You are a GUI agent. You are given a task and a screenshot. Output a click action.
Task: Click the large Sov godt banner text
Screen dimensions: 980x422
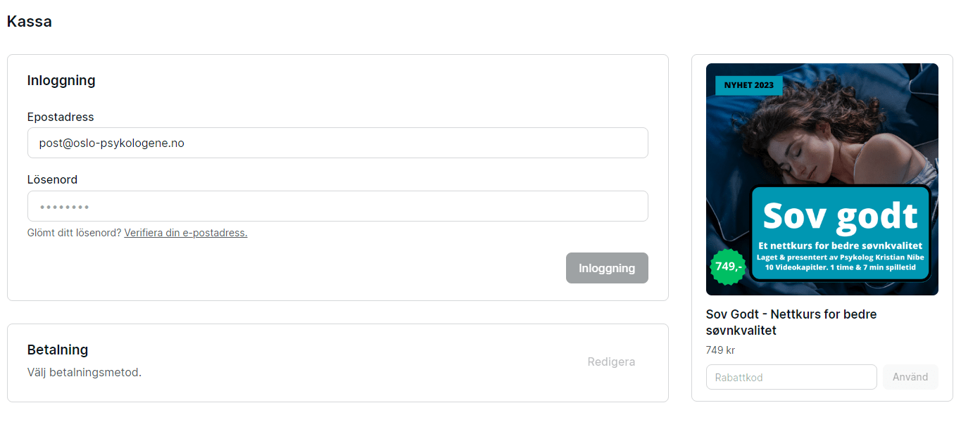(840, 215)
